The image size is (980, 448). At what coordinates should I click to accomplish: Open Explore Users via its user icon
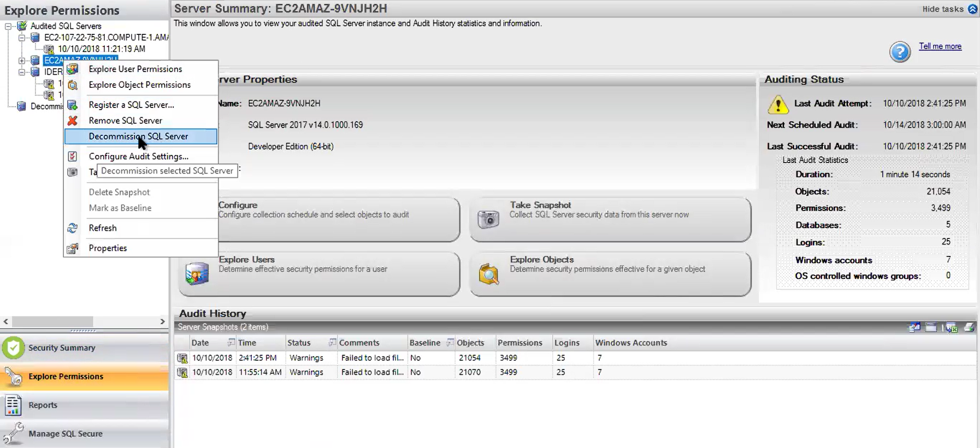(197, 273)
